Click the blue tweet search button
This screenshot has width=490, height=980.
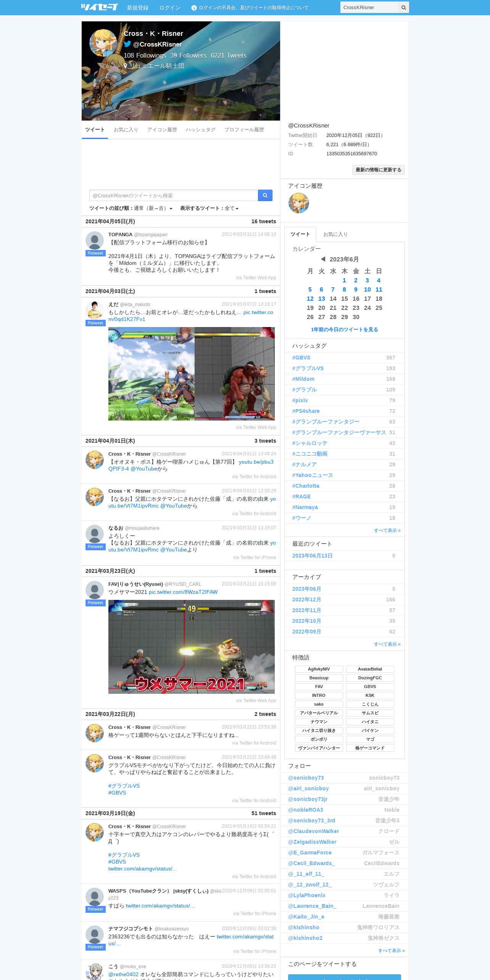265,195
